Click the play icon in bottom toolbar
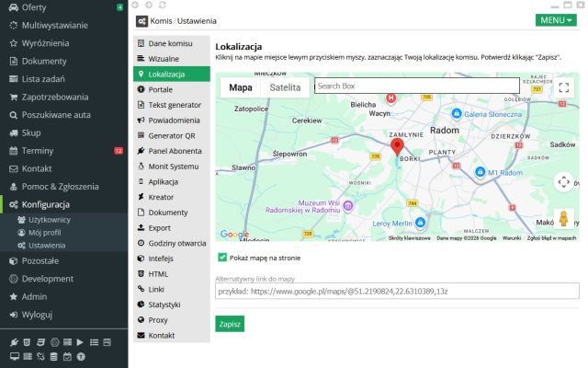 [x=80, y=342]
